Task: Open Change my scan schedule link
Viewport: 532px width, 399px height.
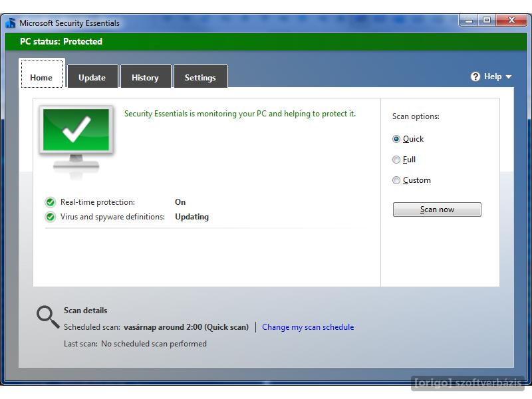Action: 308,327
